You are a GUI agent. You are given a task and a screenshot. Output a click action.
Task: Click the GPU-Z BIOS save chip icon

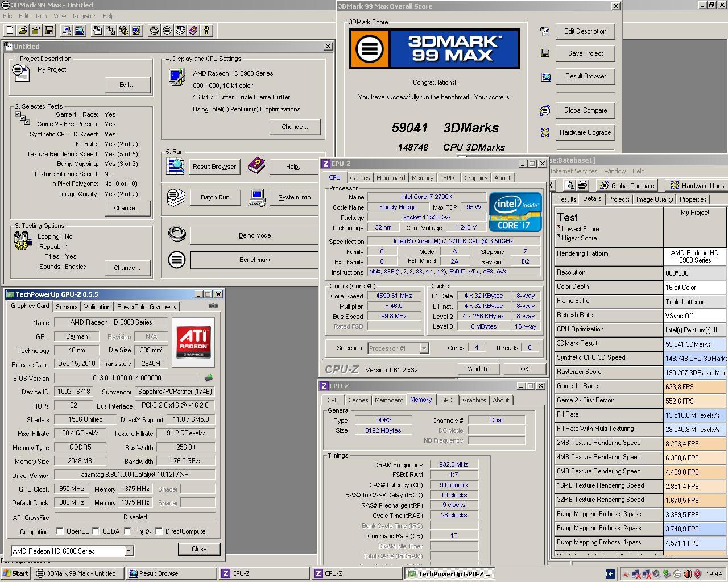click(x=209, y=377)
